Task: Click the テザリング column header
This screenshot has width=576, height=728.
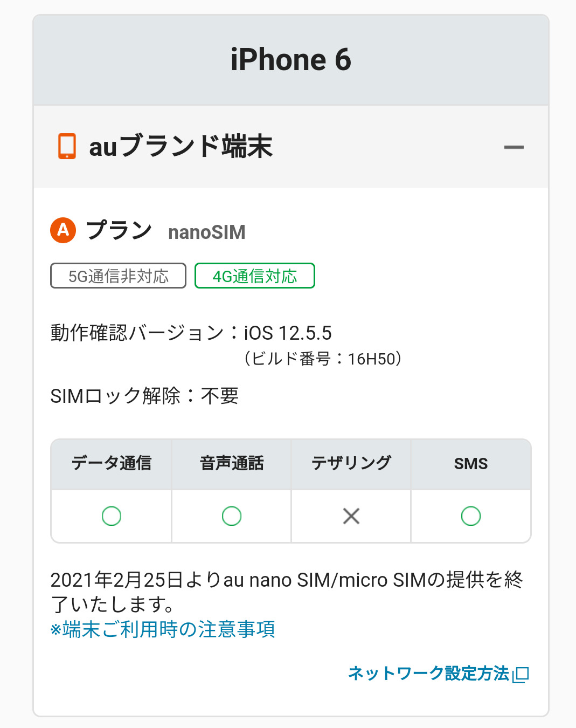Action: coord(351,463)
